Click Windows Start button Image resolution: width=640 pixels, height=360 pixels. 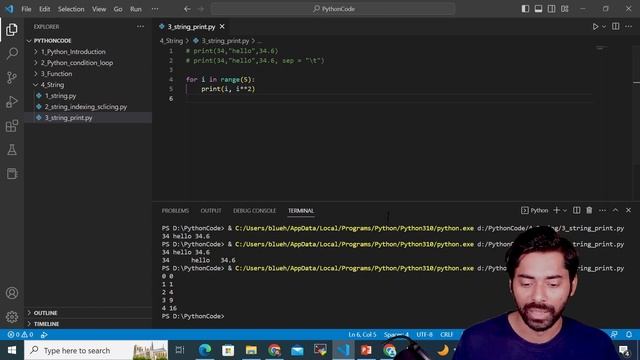[12, 350]
